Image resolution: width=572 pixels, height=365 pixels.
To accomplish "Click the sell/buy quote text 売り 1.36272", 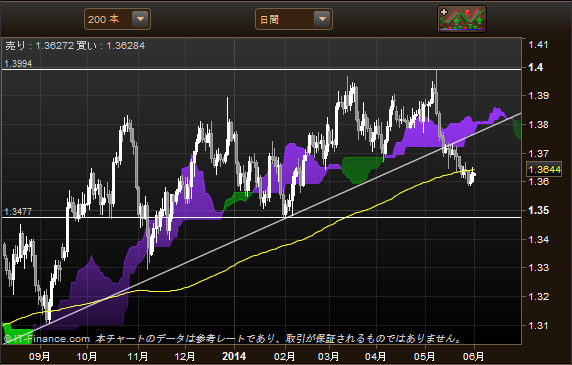I will pyautogui.click(x=39, y=46).
